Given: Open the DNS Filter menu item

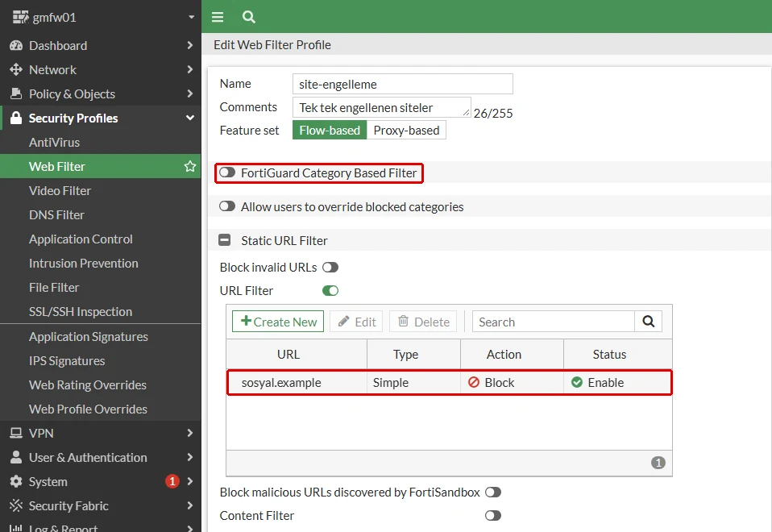Looking at the screenshot, I should (x=101, y=214).
